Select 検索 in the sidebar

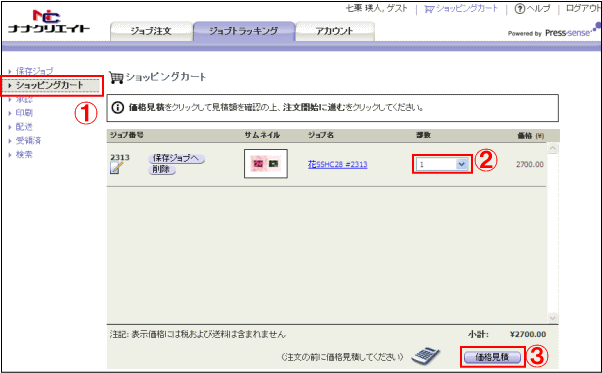(x=24, y=154)
